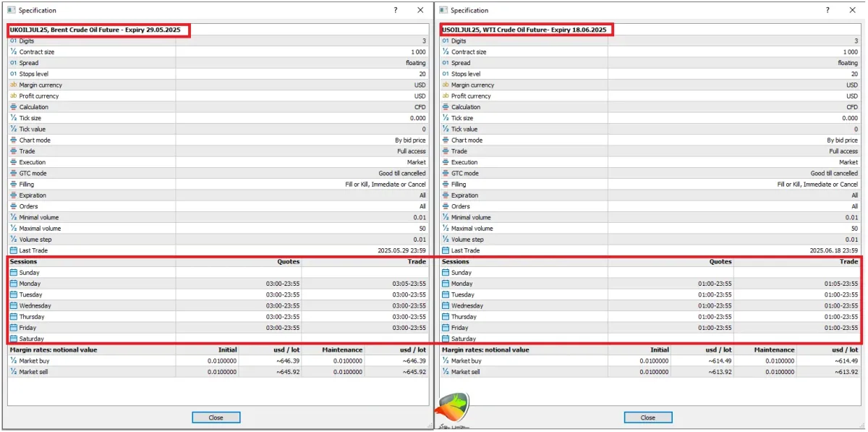Click Maximal volume icon in USOILJUL25 window
The height and width of the screenshot is (432, 868).
(446, 229)
